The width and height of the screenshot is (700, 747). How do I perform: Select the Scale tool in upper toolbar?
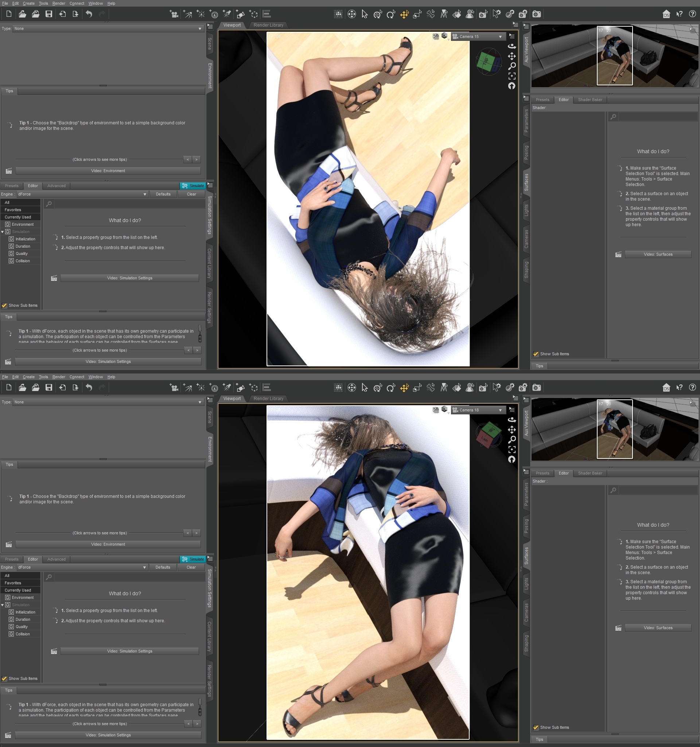pos(417,14)
